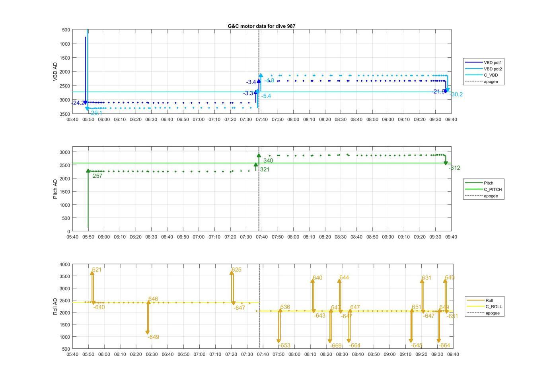Click the '-645' roll data label
The height and width of the screenshot is (392, 557).
(417, 345)
